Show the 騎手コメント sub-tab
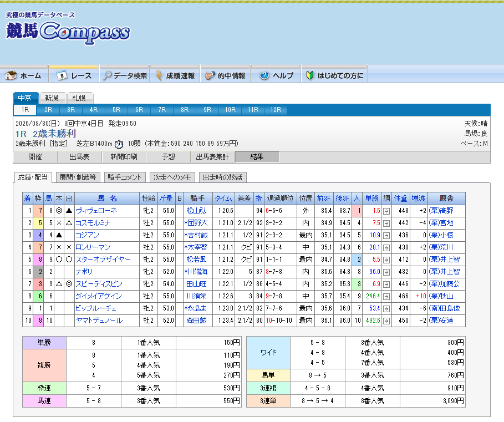The image size is (504, 422). tap(124, 177)
